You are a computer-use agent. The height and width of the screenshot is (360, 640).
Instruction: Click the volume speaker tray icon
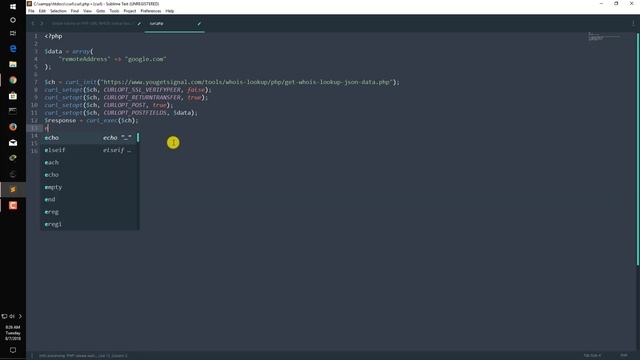point(12,316)
